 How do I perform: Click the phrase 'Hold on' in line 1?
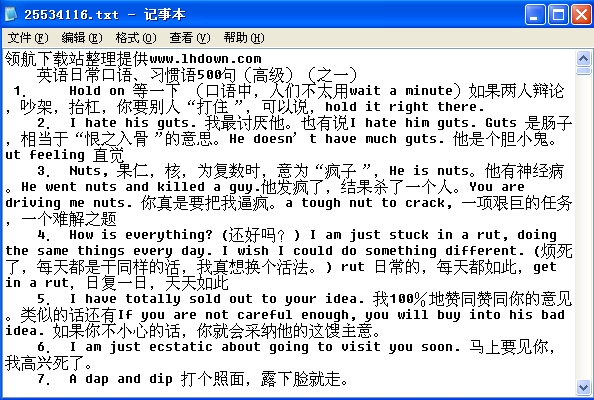[97, 91]
